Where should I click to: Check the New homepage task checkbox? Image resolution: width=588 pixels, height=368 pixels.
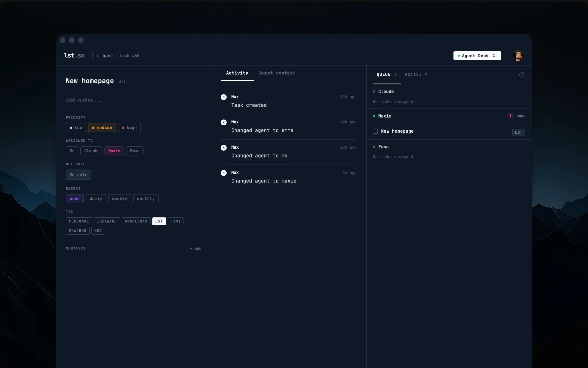[x=375, y=131]
